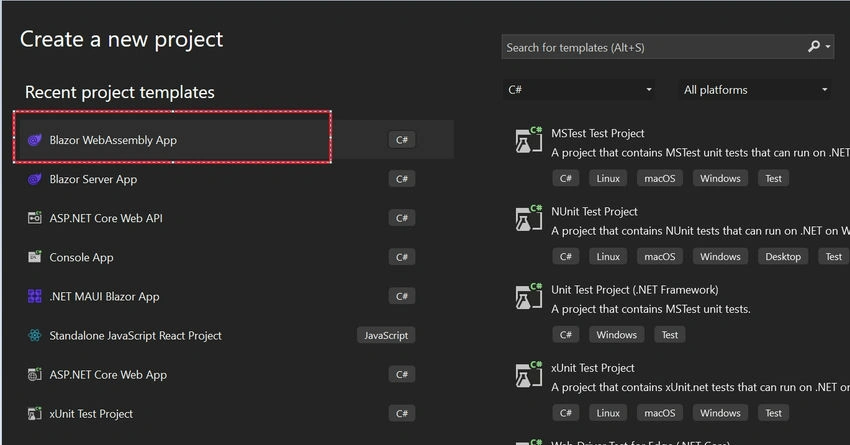
Task: Click the ASP.NET Core Web App icon
Action: pyautogui.click(x=35, y=375)
